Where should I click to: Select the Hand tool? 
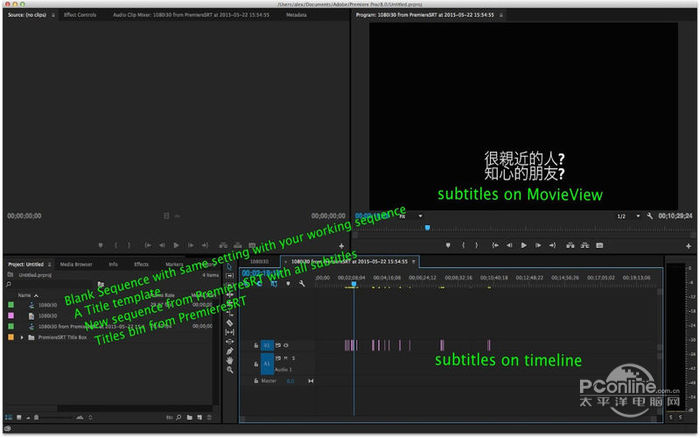[229, 360]
